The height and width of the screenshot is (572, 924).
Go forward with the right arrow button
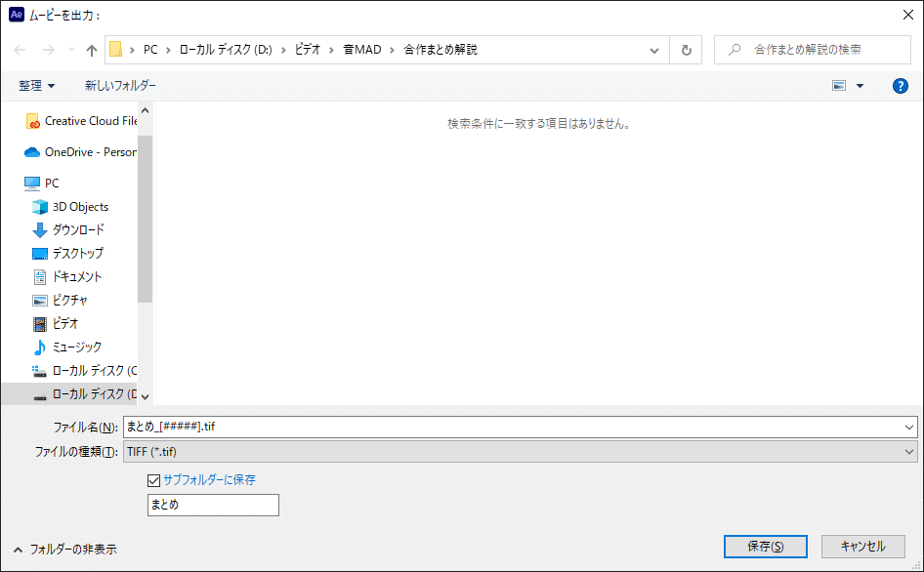click(48, 50)
